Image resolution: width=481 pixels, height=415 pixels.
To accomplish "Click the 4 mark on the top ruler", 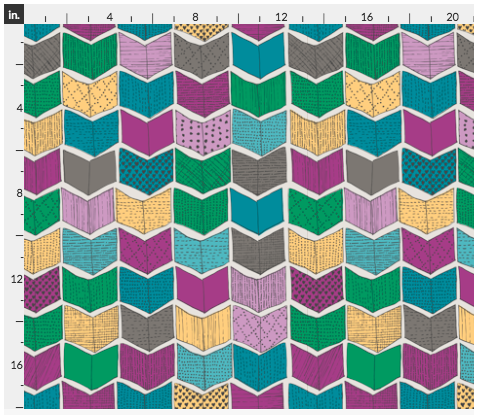I will click(x=110, y=17).
